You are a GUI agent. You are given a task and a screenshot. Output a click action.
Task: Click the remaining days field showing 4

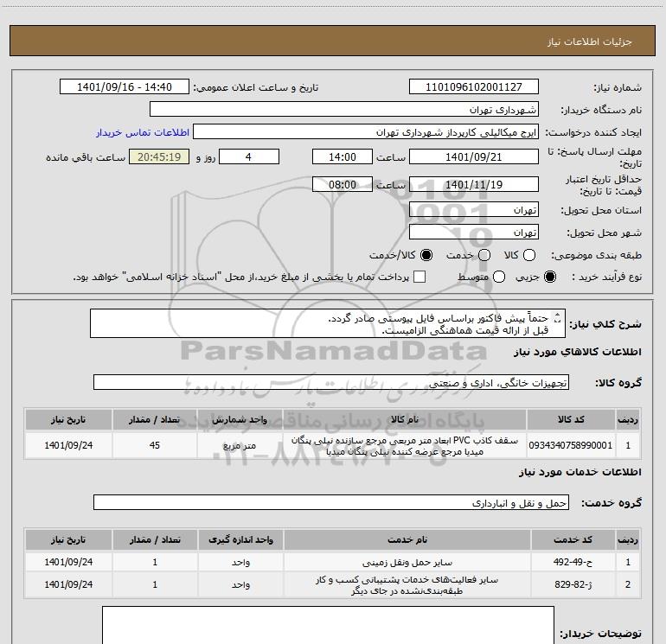[x=249, y=156]
